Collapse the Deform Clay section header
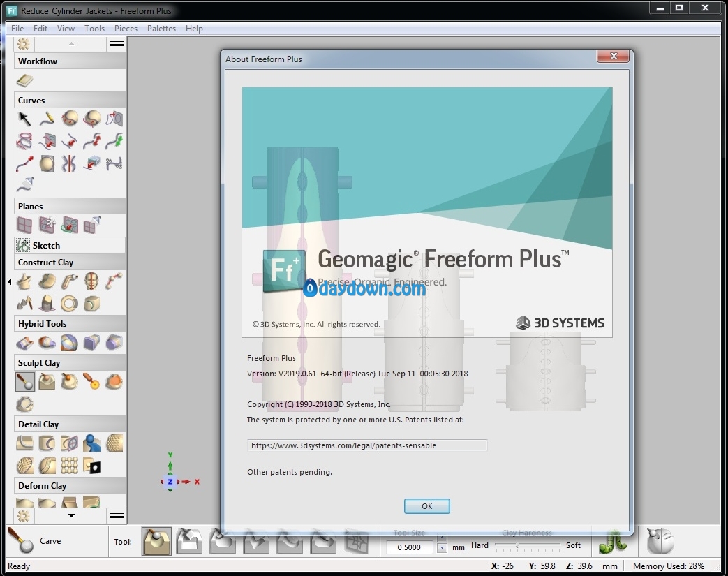 (70, 485)
